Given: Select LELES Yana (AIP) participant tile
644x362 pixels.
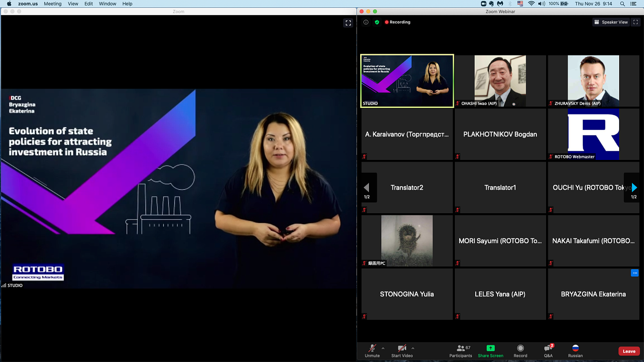Looking at the screenshot, I should [x=500, y=294].
